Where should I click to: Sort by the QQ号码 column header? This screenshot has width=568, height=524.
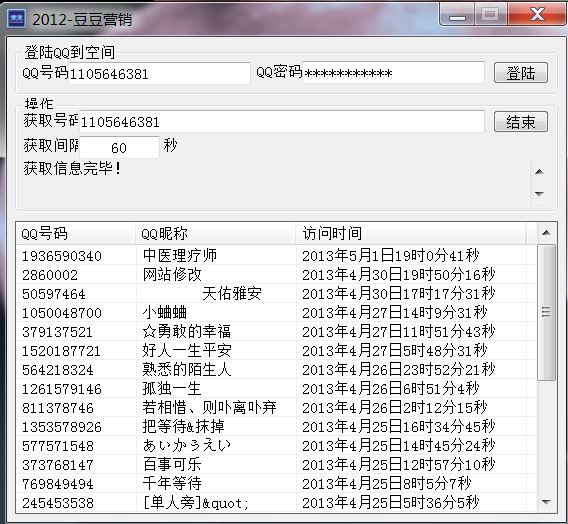(75, 234)
